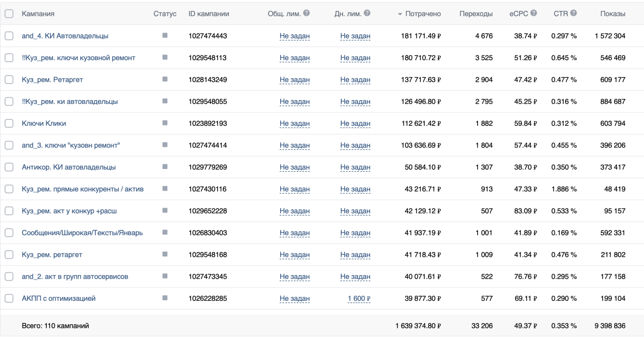Click status icon for АКПП с оптимизацией
This screenshot has width=644, height=338.
coord(165,298)
